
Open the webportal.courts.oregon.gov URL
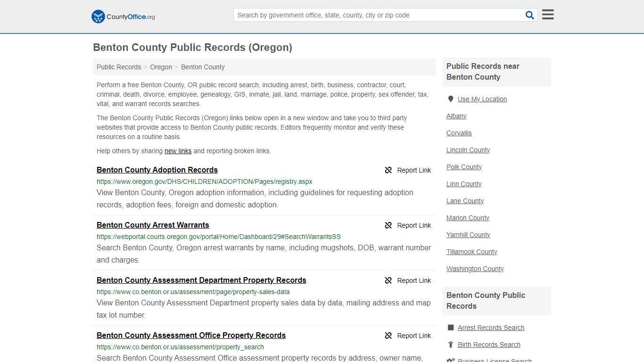coord(218,237)
